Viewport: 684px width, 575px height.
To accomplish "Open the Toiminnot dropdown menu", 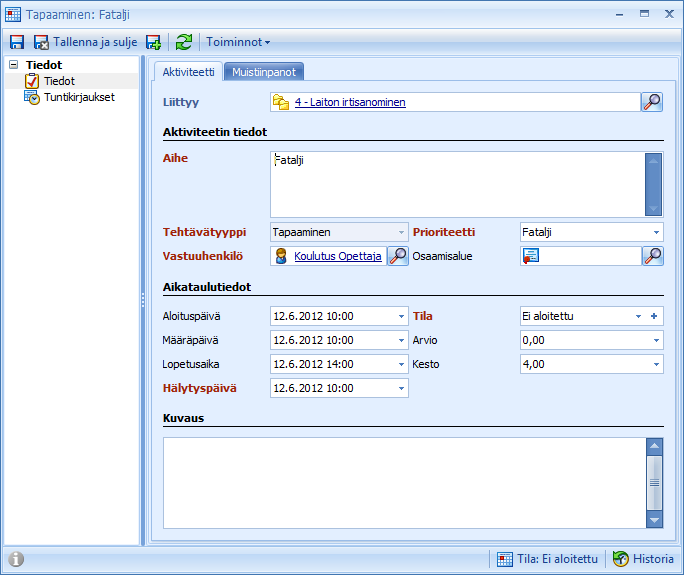I will pos(238,42).
